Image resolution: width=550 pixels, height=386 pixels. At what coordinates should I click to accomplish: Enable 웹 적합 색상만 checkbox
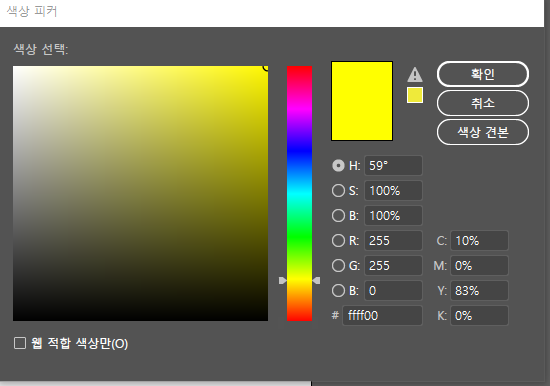[20, 343]
